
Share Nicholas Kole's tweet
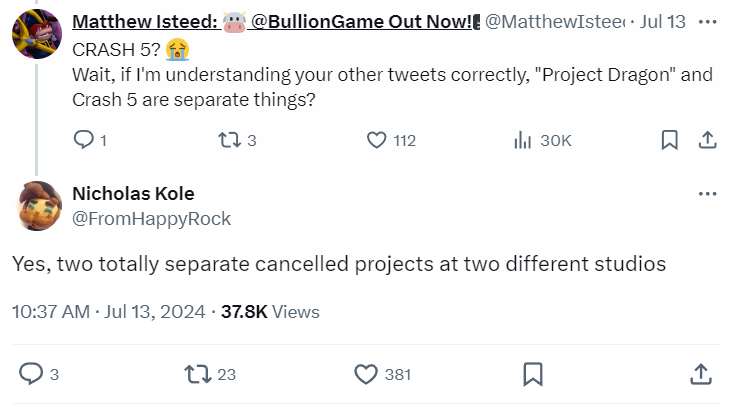[701, 374]
